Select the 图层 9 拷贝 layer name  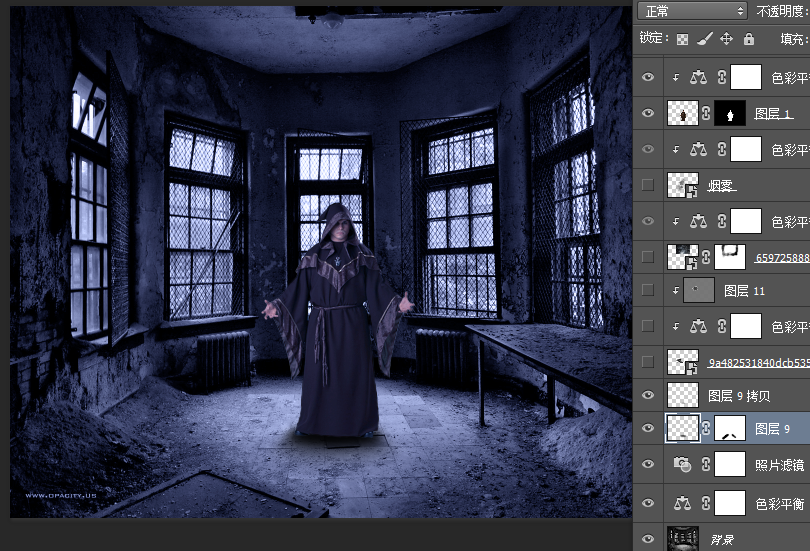[x=738, y=395]
